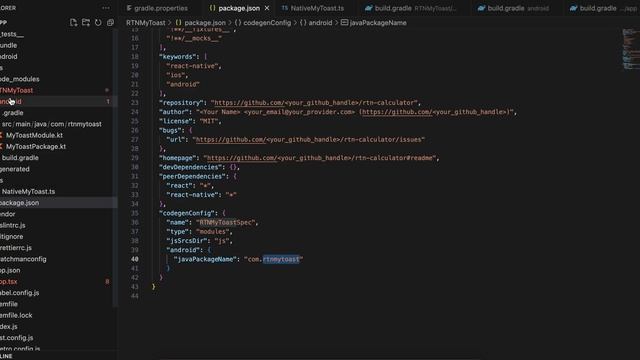Click the "RTNMyToastSpec" name value
This screenshot has width=640, height=360.
click(227, 222)
